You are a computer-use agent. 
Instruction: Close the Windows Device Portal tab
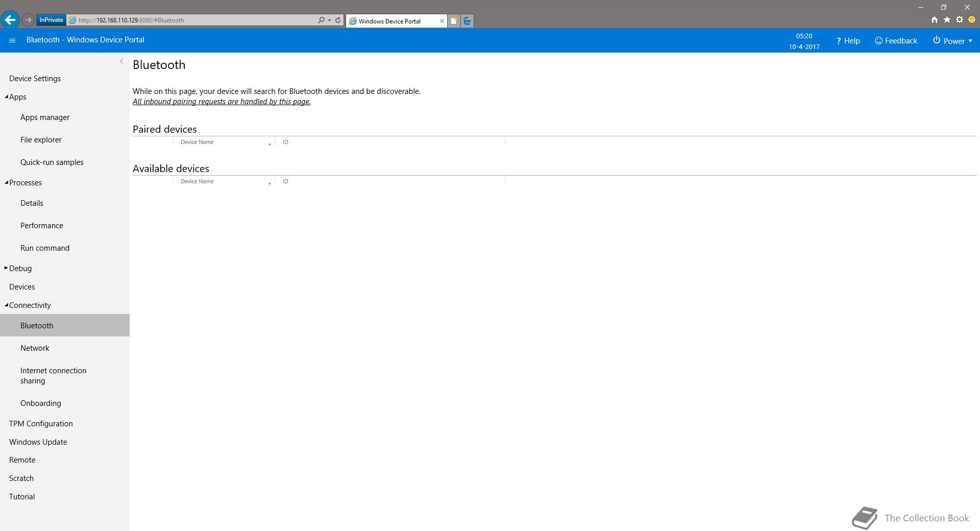(442, 21)
